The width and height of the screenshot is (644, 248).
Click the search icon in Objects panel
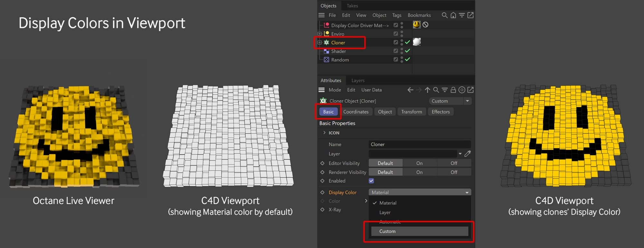[x=444, y=15]
